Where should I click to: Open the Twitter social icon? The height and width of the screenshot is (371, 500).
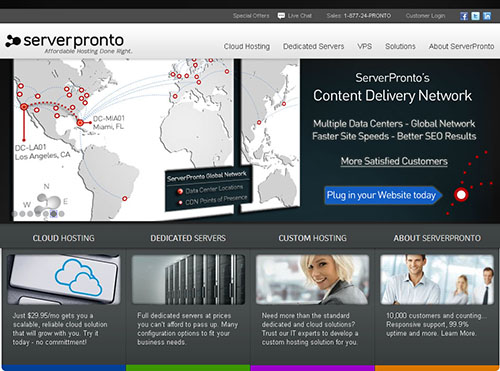pos(476,16)
